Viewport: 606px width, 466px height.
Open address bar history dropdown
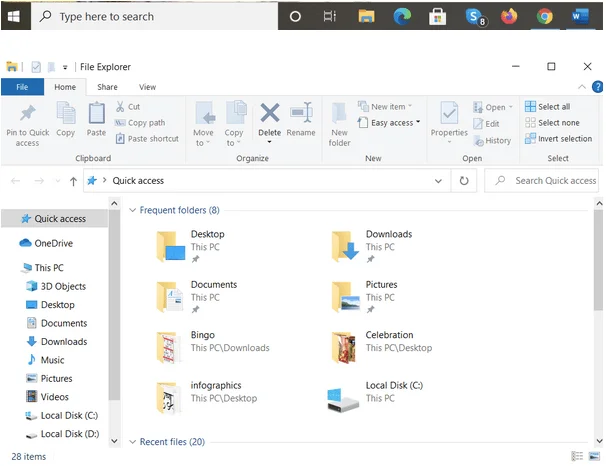[438, 181]
